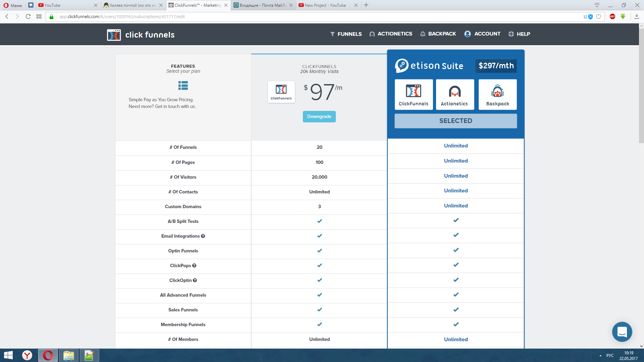This screenshot has height=362, width=644.
Task: Click the green notepad taskbar app
Action: 89,355
